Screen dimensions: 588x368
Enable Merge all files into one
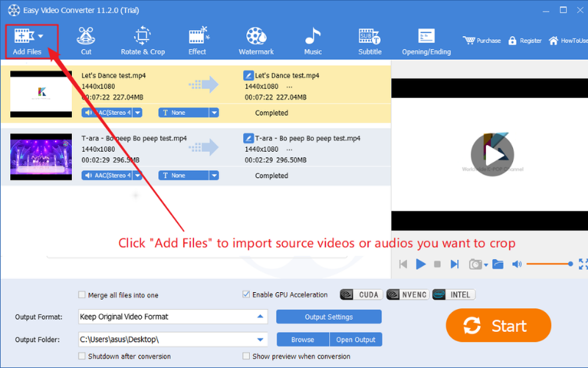click(82, 295)
